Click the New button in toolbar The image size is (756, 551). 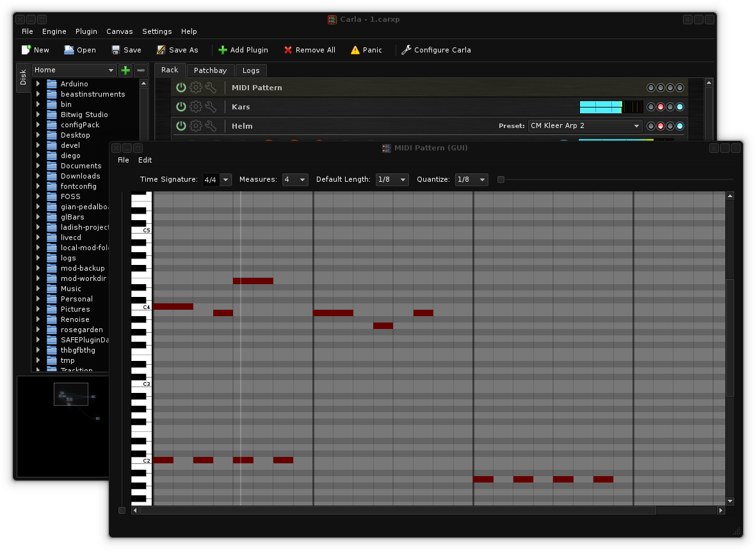click(35, 50)
